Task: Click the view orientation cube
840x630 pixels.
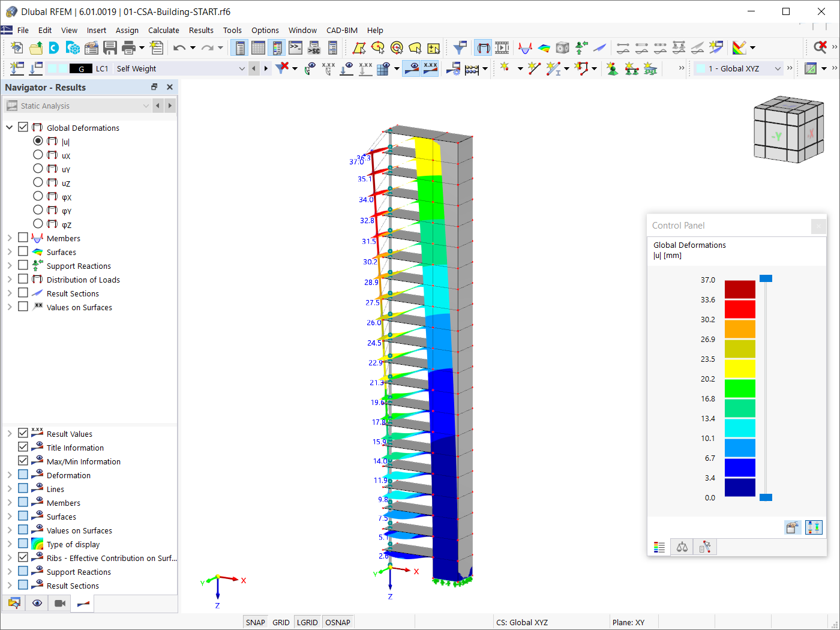Action: tap(788, 129)
